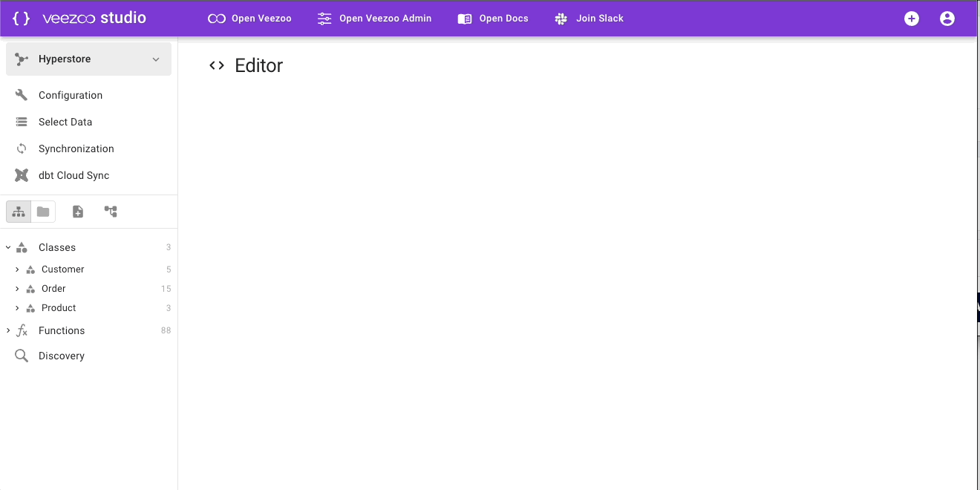
Task: Click the new file icon in the sidebar
Action: click(78, 212)
